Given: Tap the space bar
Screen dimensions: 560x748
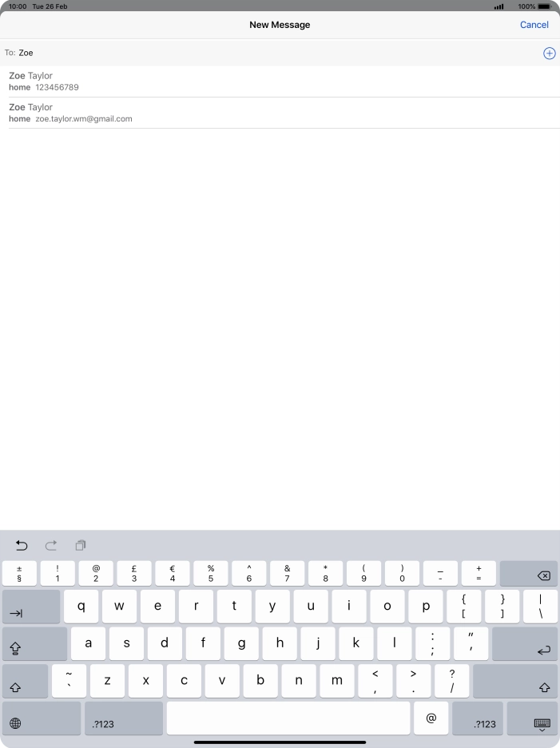Looking at the screenshot, I should (288, 718).
